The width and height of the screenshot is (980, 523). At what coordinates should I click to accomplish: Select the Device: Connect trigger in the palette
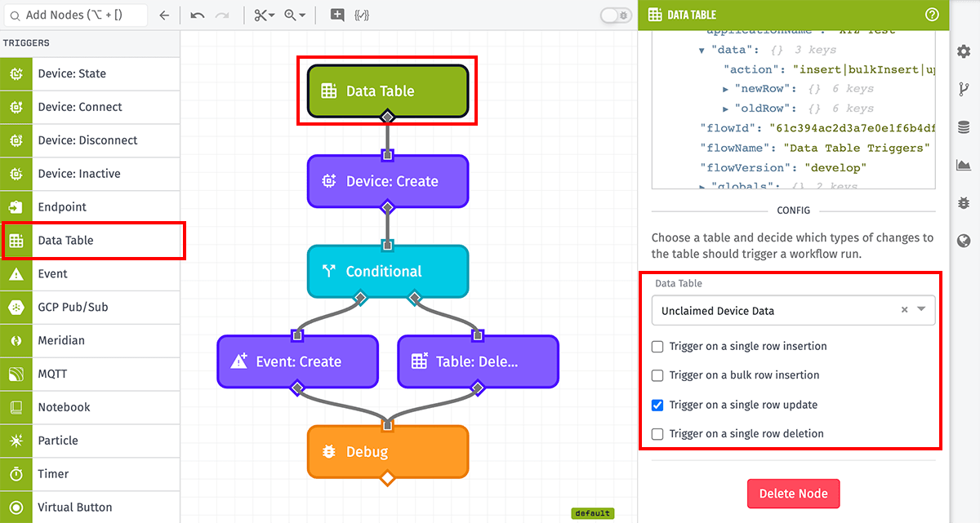tap(90, 107)
